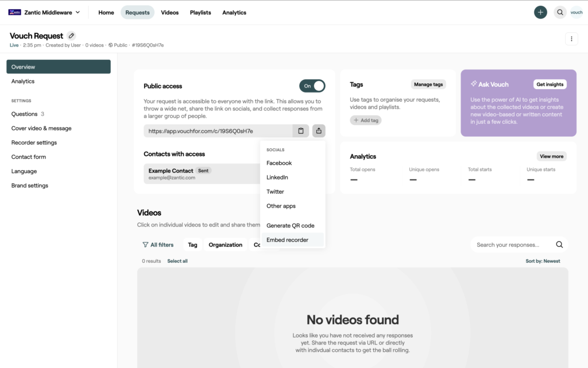Click the share icon next to link

point(319,131)
